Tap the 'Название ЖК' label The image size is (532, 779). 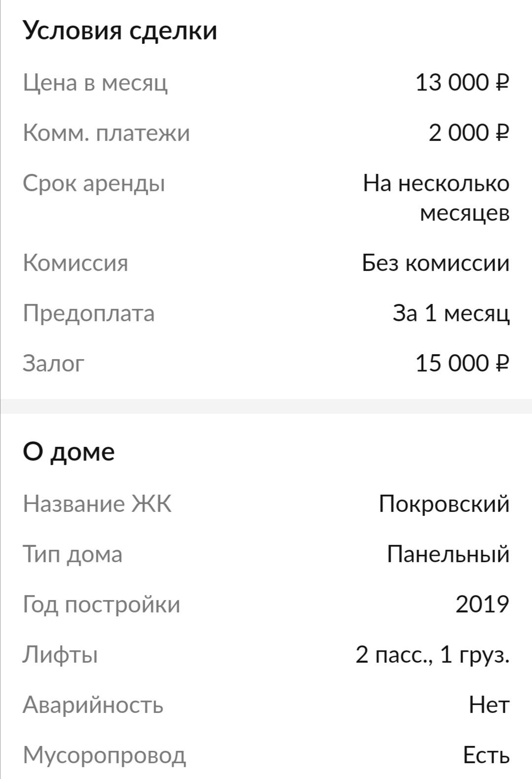pos(97,504)
